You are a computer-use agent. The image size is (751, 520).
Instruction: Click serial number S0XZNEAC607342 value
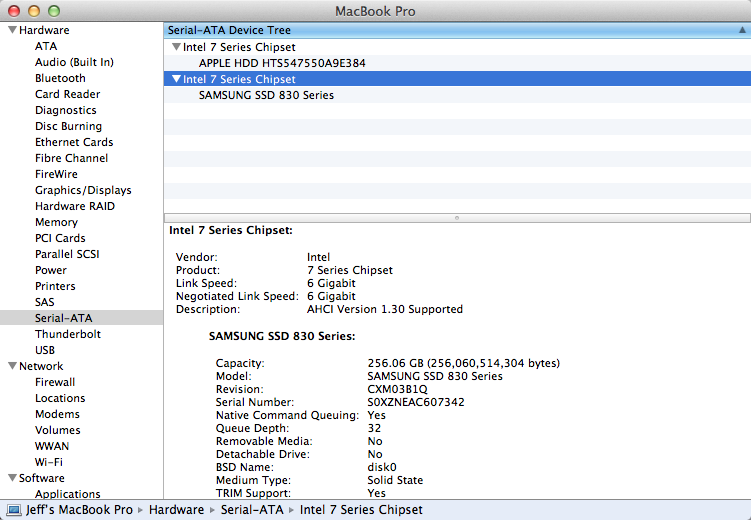point(416,402)
